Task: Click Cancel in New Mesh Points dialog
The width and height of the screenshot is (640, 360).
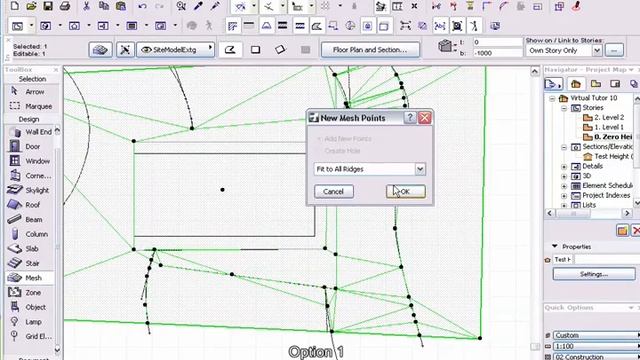Action: pyautogui.click(x=333, y=192)
